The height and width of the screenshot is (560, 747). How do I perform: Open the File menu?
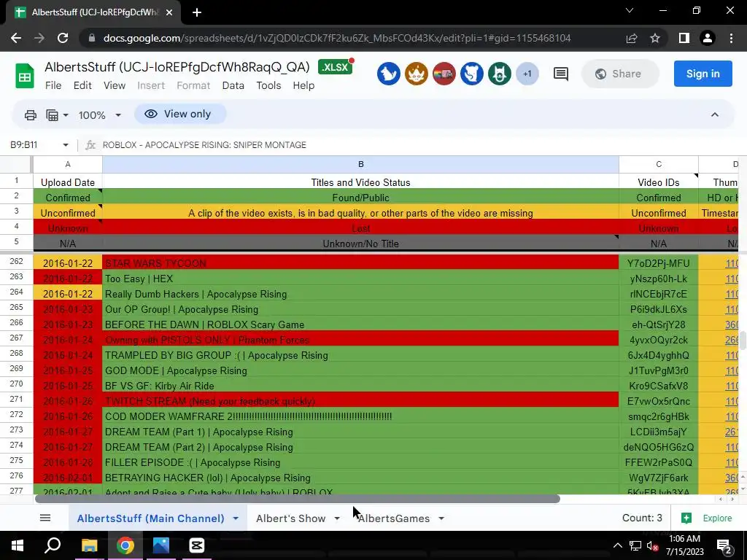(53, 85)
